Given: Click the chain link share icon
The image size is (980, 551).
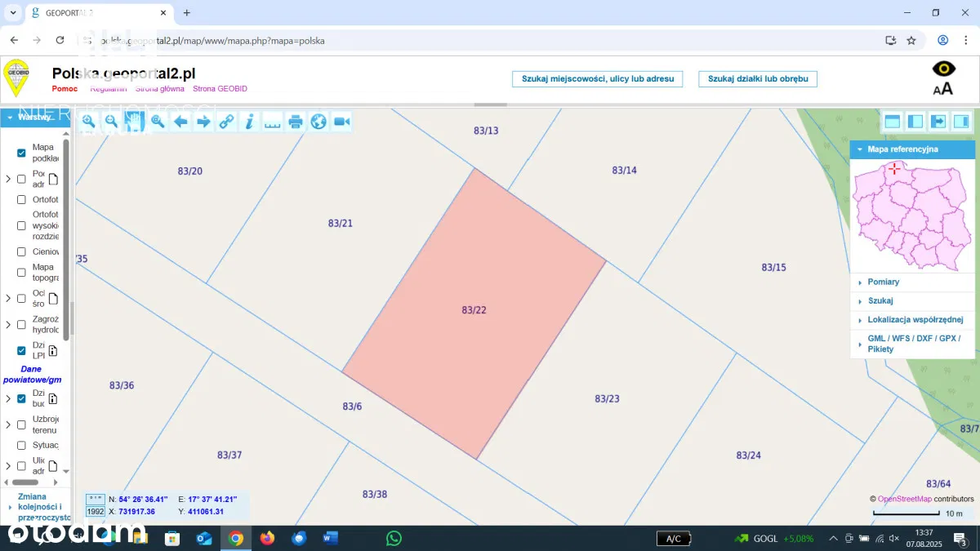Looking at the screenshot, I should pyautogui.click(x=226, y=122).
